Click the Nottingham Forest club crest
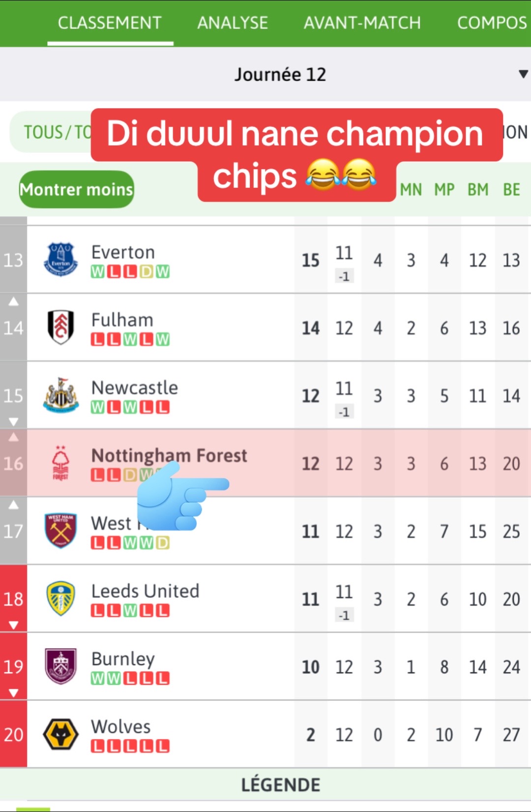531x812 pixels. point(60,463)
